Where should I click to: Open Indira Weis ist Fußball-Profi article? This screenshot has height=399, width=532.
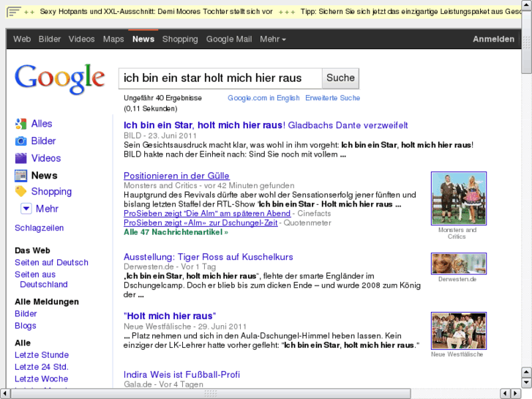(x=181, y=375)
